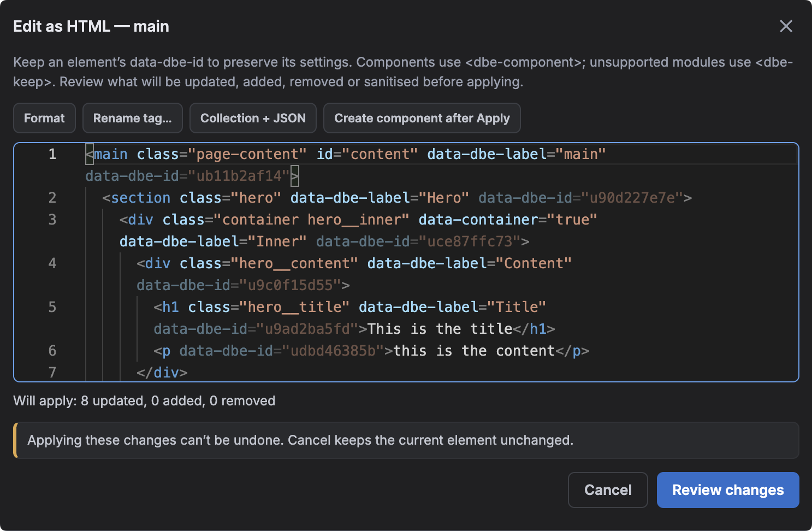This screenshot has height=531, width=812.
Task: Click the data-dbe-label="Inner" value
Action: click(277, 241)
